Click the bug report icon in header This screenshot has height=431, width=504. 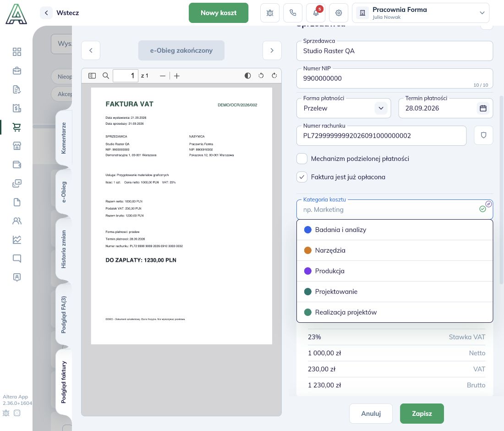pyautogui.click(x=270, y=13)
